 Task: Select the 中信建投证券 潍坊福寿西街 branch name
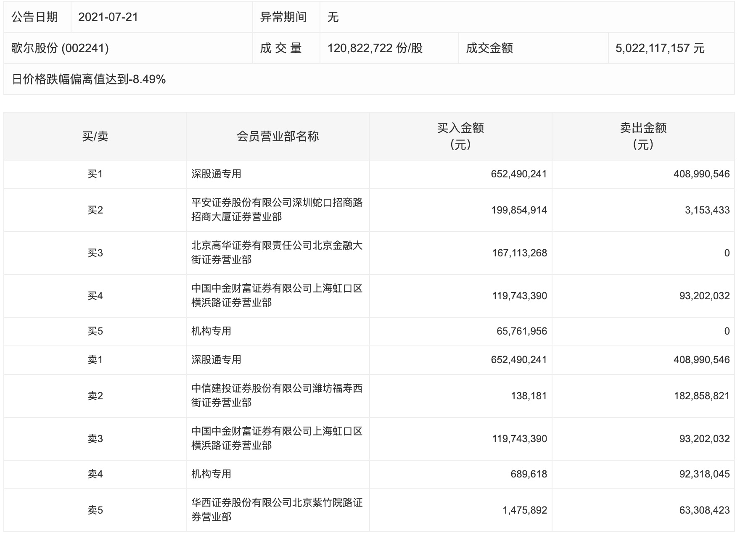coord(277,396)
